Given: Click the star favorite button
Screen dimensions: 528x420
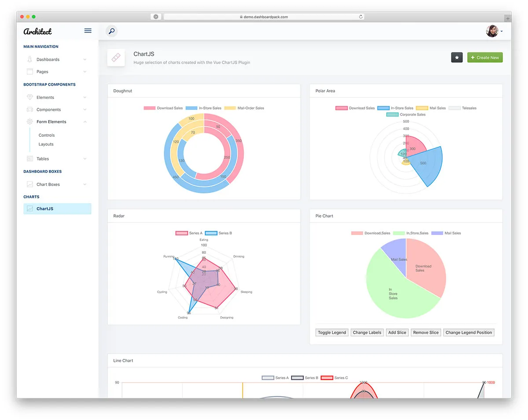Looking at the screenshot, I should coord(457,58).
